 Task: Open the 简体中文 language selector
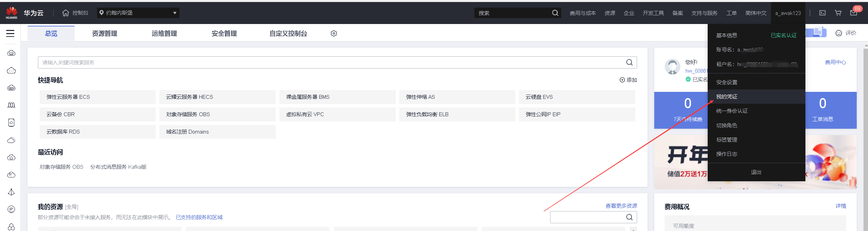(756, 13)
